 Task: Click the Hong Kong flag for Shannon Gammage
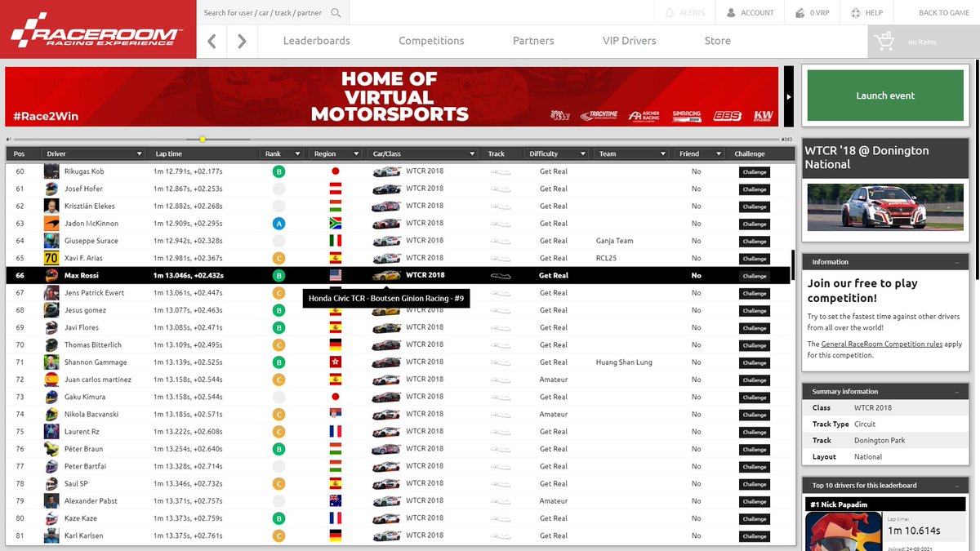click(x=335, y=362)
